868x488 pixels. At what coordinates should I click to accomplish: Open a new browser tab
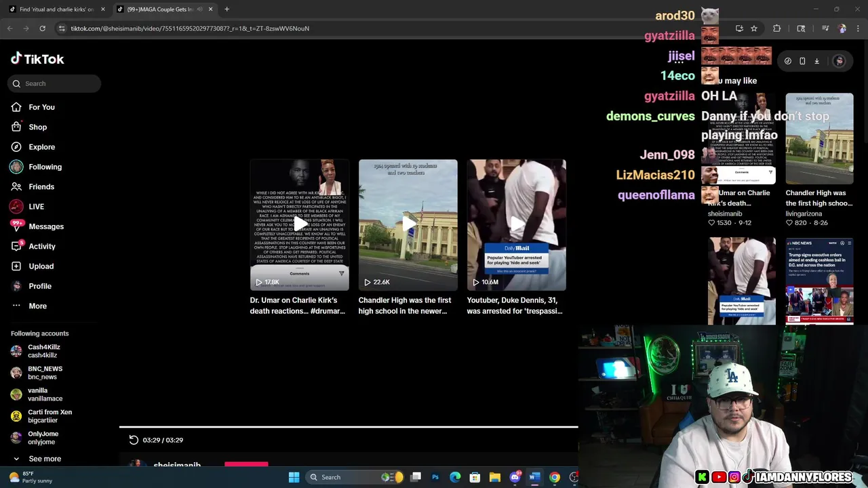pyautogui.click(x=226, y=9)
